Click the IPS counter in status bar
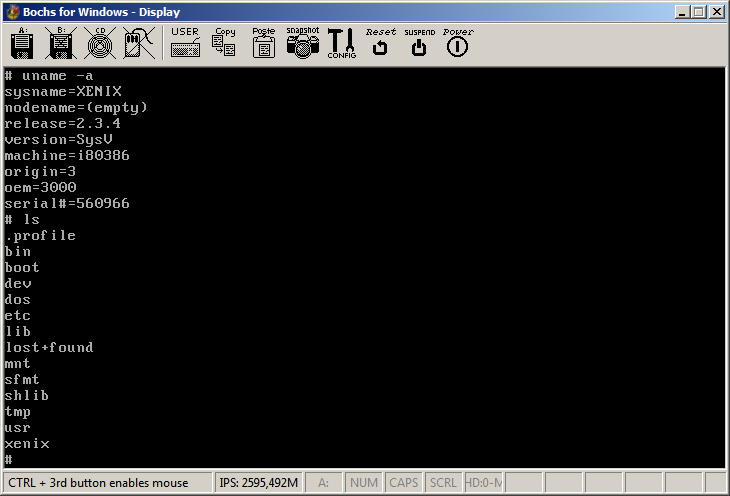 point(258,482)
